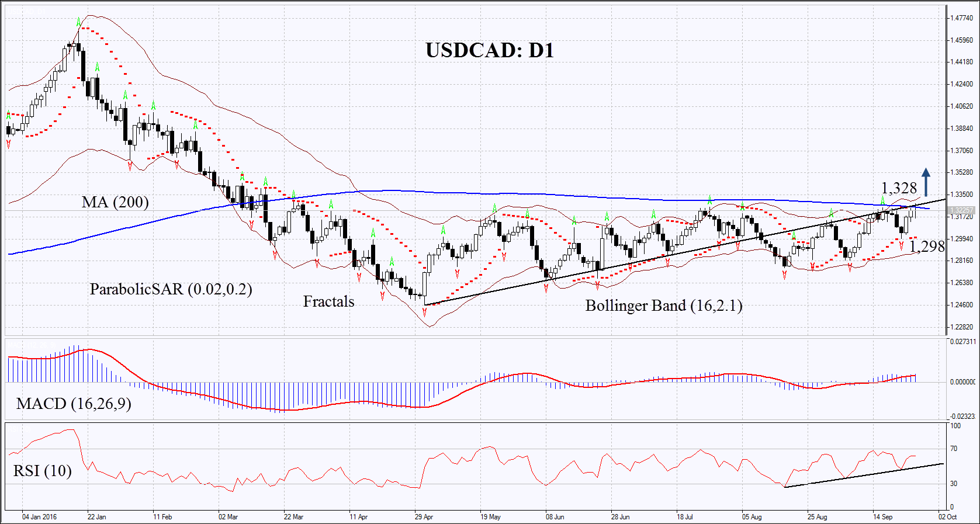The image size is (980, 524).
Task: Click the 1.33500 price axis value
Action: (962, 195)
